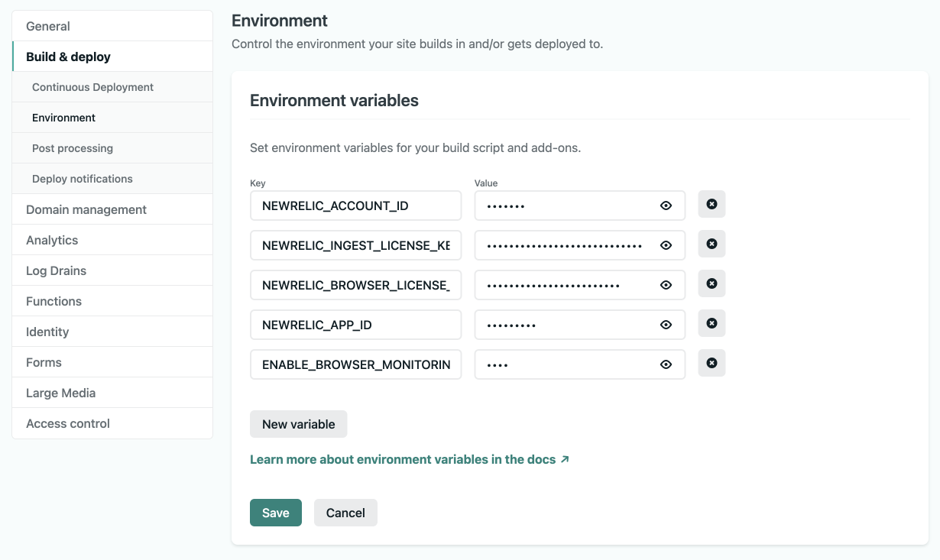The image size is (940, 560).
Task: Cancel environment variable changes
Action: [345, 513]
